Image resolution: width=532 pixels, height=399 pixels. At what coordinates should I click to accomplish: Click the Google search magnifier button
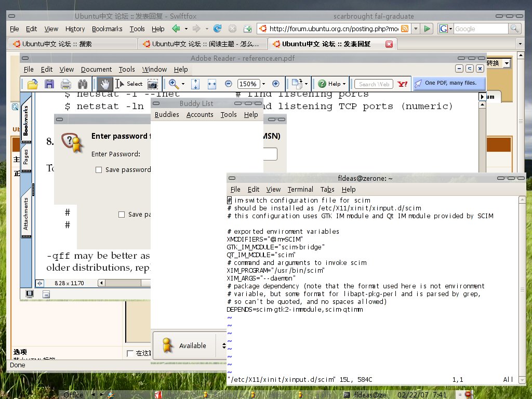click(x=514, y=29)
